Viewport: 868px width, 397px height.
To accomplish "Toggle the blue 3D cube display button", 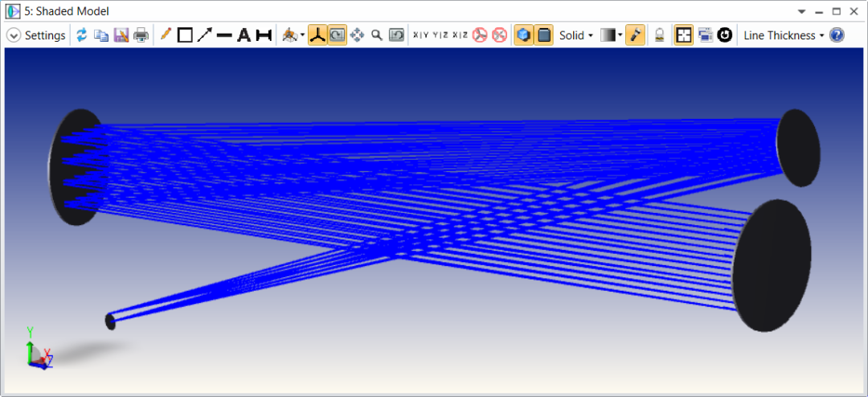I will pyautogui.click(x=523, y=35).
